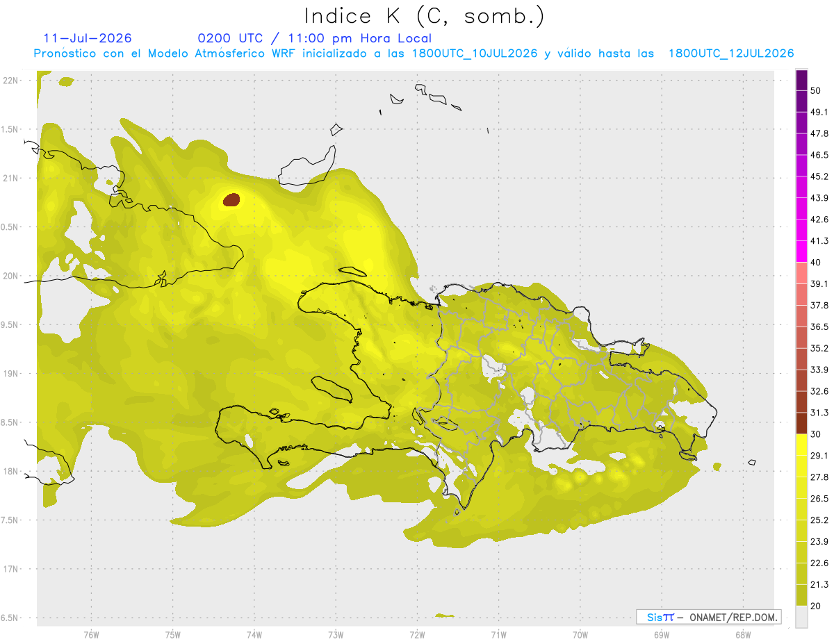Click the 71W longitude label
This screenshot has width=834, height=644.
(x=498, y=634)
